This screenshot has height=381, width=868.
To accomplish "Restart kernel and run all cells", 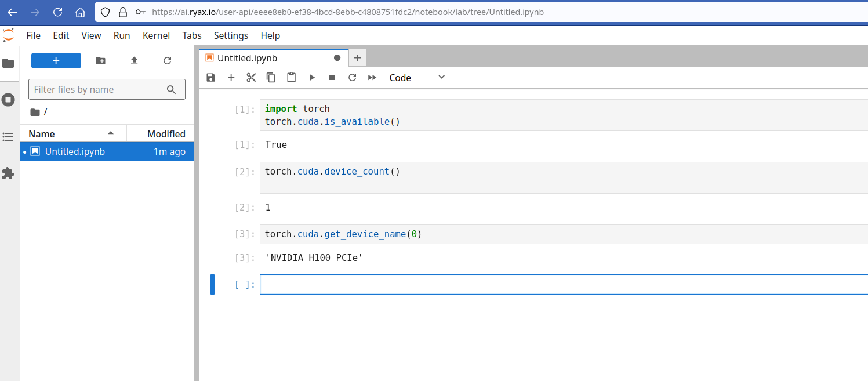I will click(372, 78).
